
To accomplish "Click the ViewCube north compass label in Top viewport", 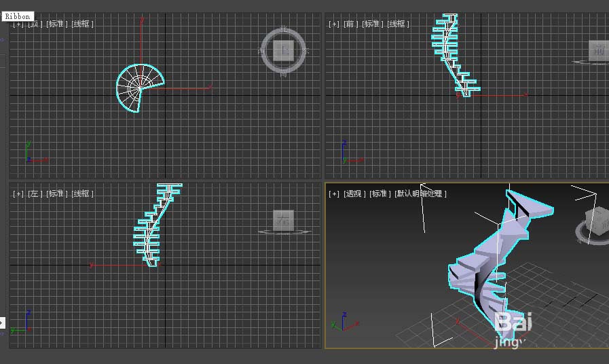I will [284, 30].
